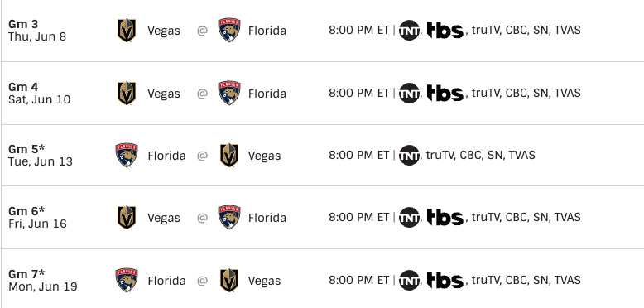Screen dimensions: 644x308
Task: Click the TNT logo in Game 5 row
Action: click(409, 155)
